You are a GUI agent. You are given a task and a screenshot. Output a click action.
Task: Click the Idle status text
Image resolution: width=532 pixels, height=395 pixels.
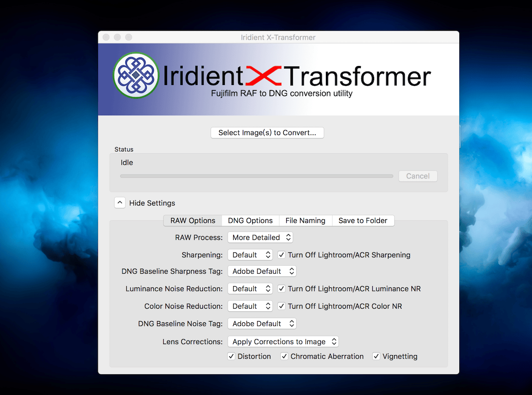tap(127, 163)
